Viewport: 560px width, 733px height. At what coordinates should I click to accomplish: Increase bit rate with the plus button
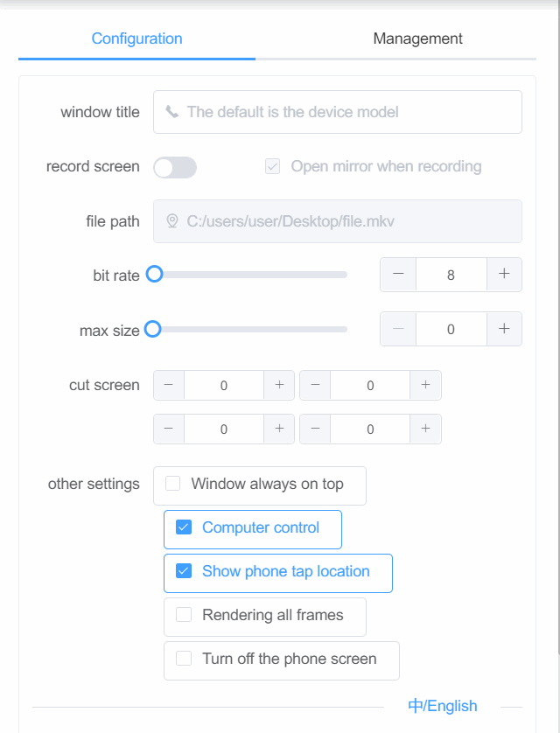click(504, 274)
